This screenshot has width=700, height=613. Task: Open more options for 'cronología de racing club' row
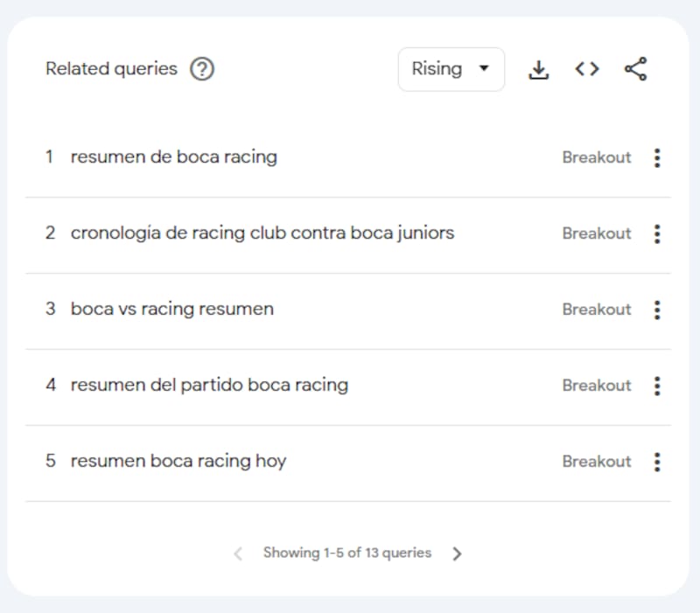point(657,233)
